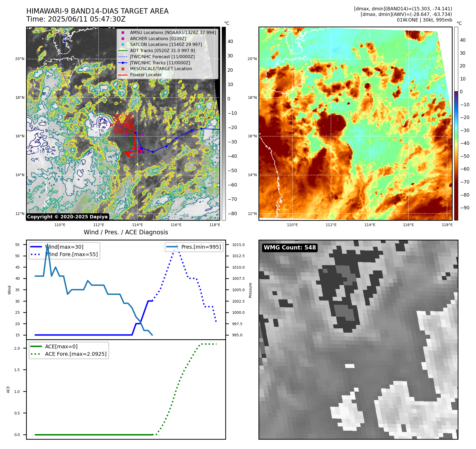Click the cyan X beside SATCON Locations
This screenshot has width=476, height=449.
point(123,45)
